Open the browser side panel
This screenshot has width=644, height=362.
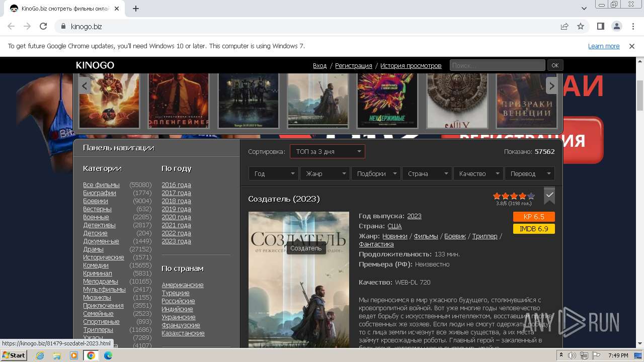[x=601, y=26]
